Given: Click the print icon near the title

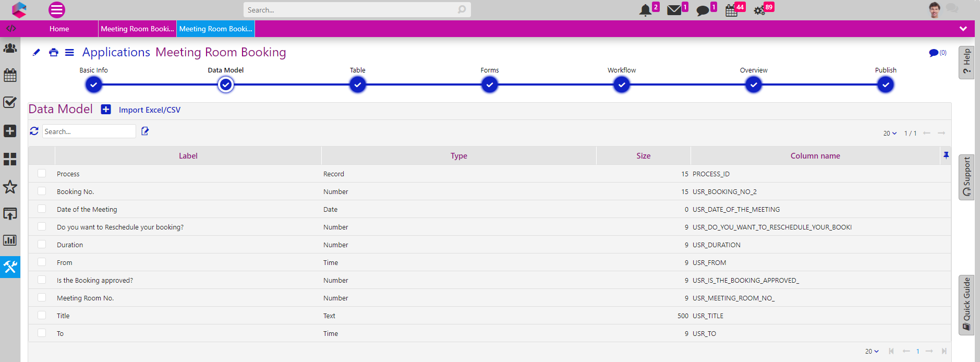Looking at the screenshot, I should (x=53, y=52).
